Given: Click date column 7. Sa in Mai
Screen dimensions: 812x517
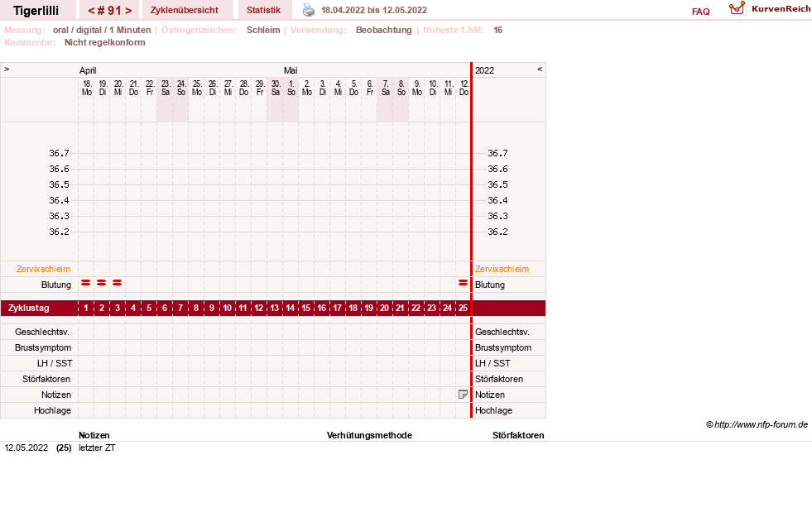Looking at the screenshot, I should click(x=385, y=88).
